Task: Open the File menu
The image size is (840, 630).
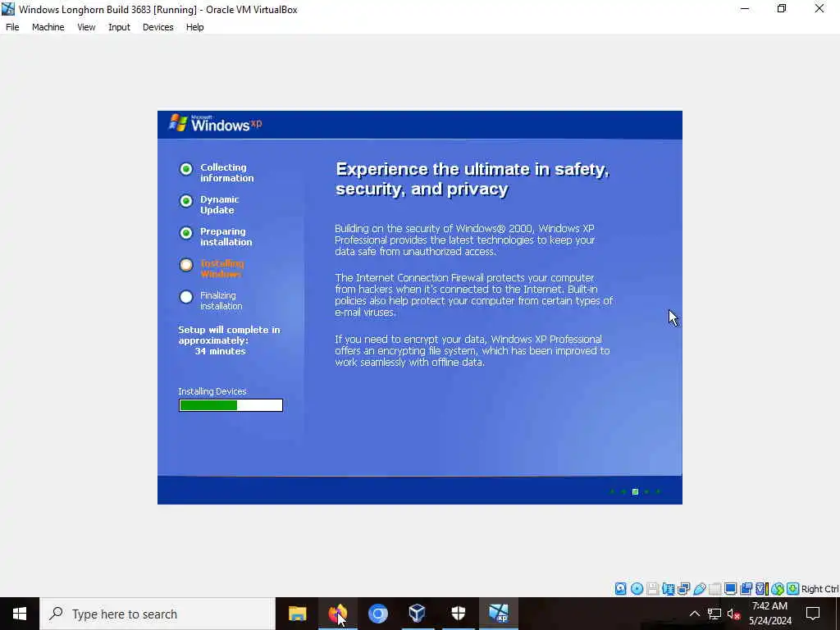Action: point(12,27)
